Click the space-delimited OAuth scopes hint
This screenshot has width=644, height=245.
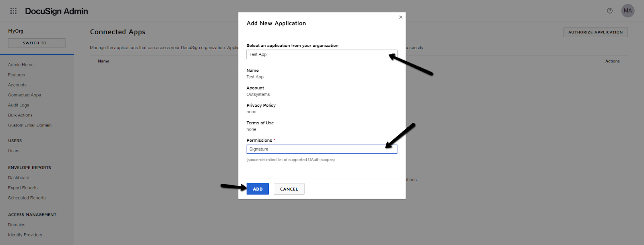(x=290, y=160)
